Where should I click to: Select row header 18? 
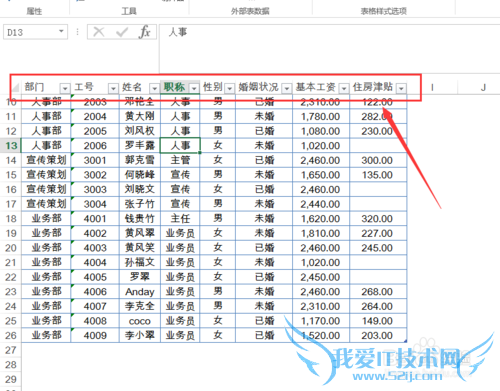point(11,219)
